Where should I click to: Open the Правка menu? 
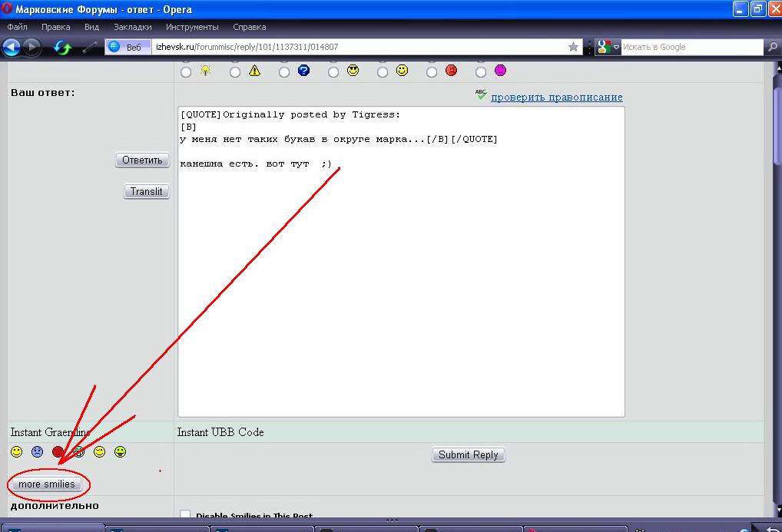coord(56,27)
